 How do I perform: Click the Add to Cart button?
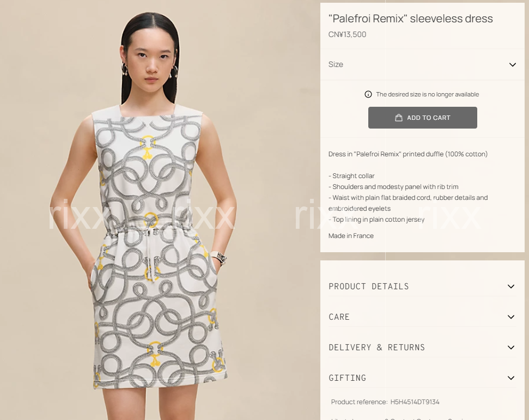(x=422, y=118)
